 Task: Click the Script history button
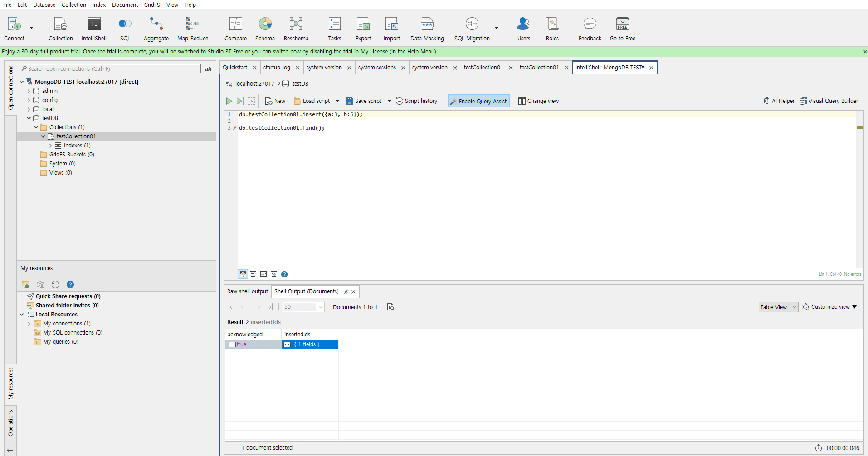coord(417,101)
